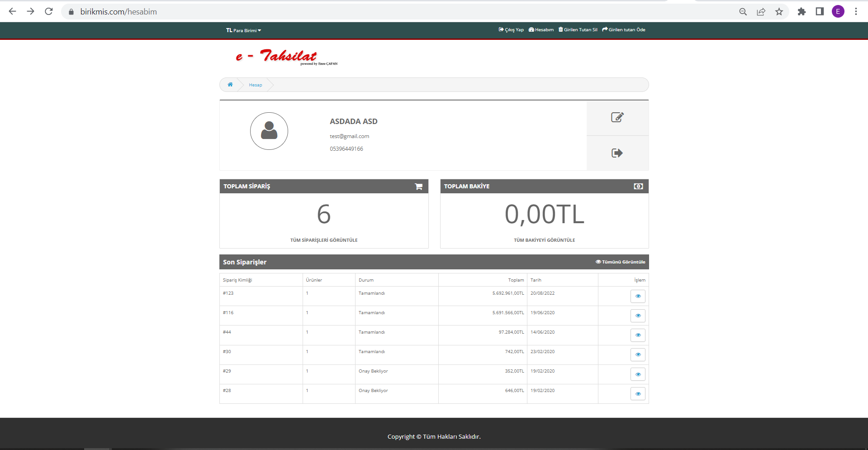Open Hesabım link in top bar
This screenshot has height=450, width=868.
point(541,30)
